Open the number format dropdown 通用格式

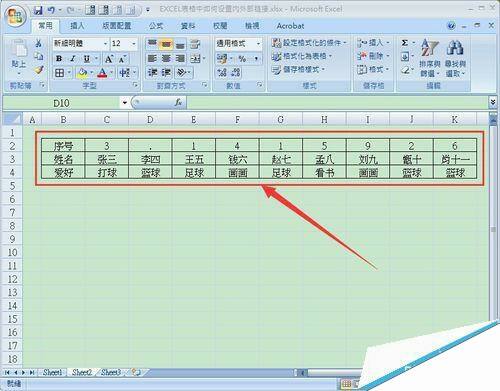pos(258,44)
